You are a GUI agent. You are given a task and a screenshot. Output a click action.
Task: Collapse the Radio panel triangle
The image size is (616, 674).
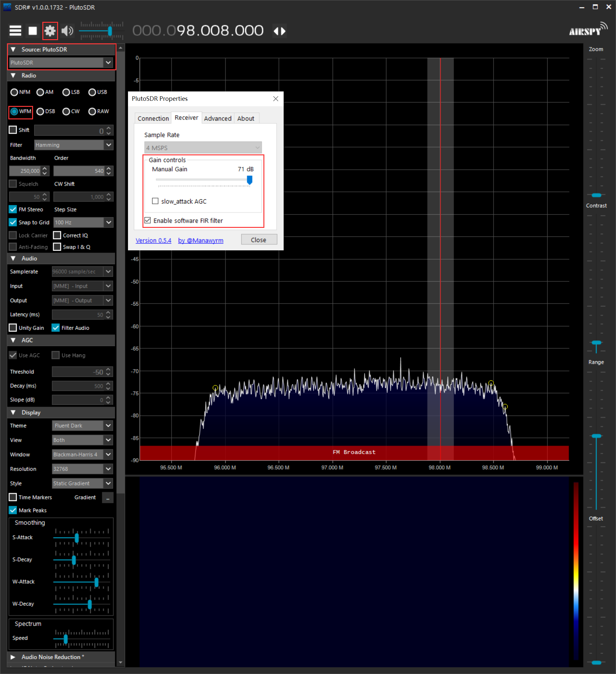[x=13, y=75]
